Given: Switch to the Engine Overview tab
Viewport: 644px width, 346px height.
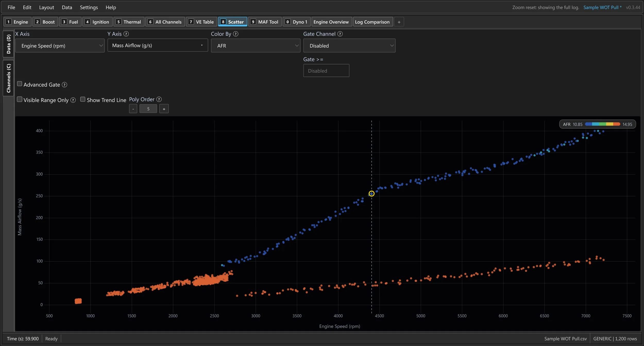Looking at the screenshot, I should 332,22.
